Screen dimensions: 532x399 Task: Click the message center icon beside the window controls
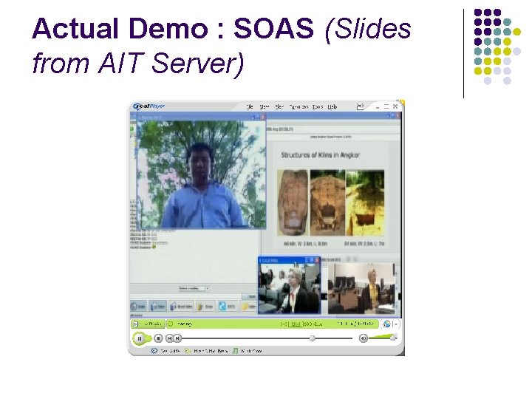coord(360,106)
